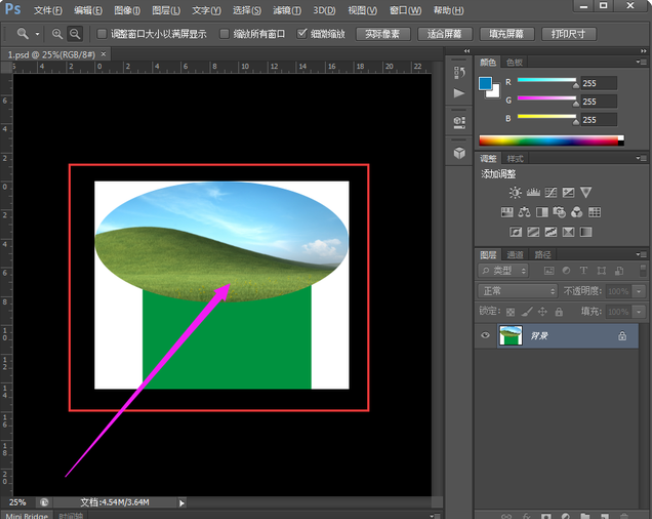Click the 填充屏幕 button
652x519 pixels.
[x=506, y=34]
